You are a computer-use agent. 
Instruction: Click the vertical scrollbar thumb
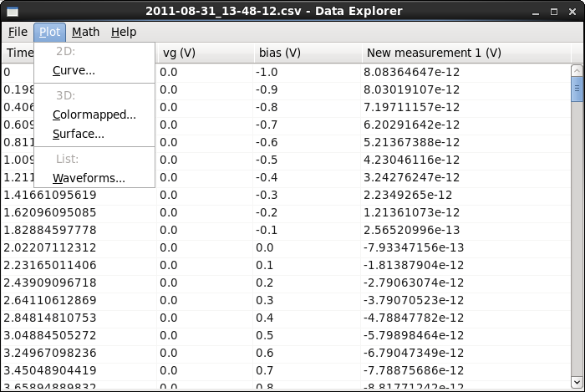[x=577, y=89]
